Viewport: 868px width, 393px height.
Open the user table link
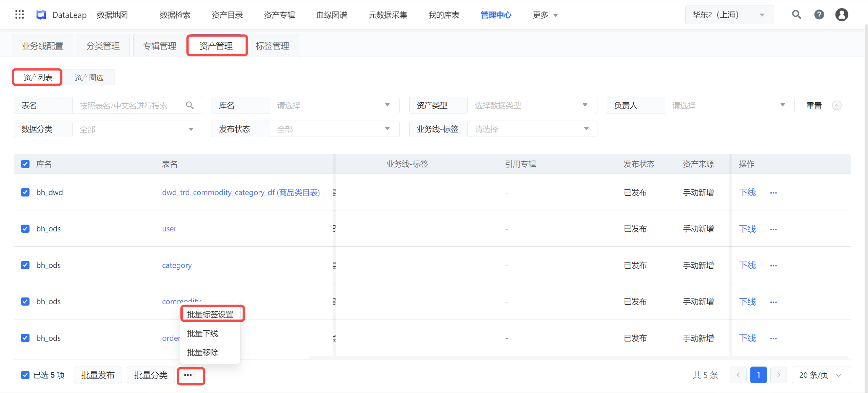pos(169,229)
